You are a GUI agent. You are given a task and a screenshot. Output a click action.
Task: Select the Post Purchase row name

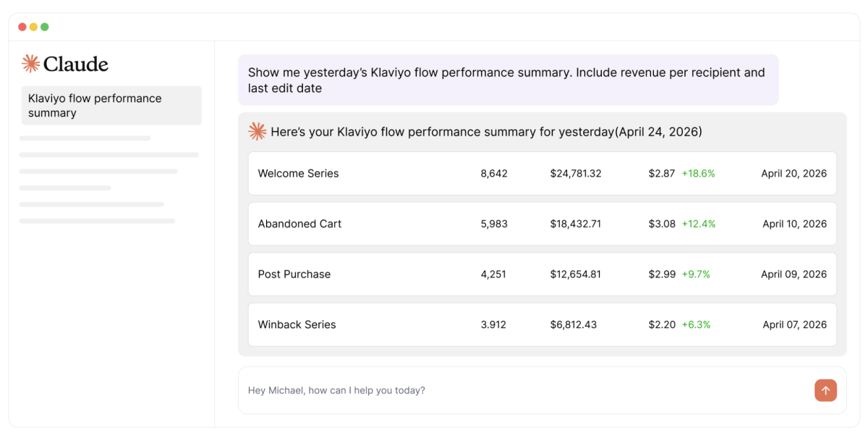294,274
